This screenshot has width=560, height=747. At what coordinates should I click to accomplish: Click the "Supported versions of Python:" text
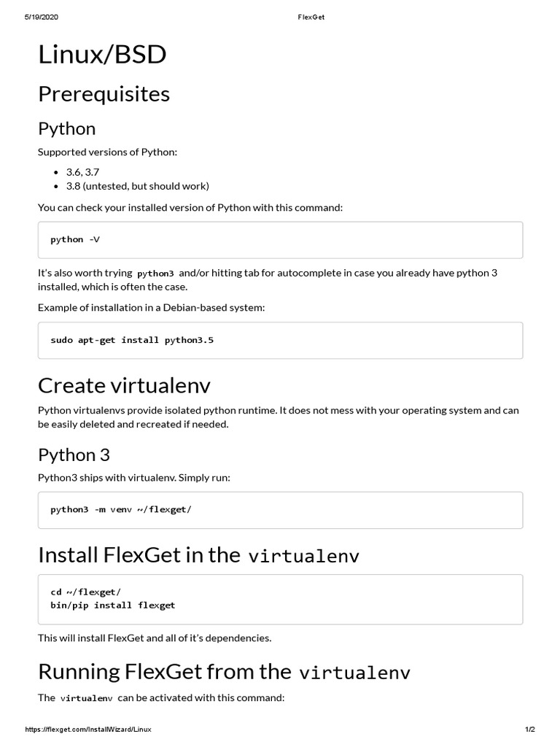coord(107,152)
